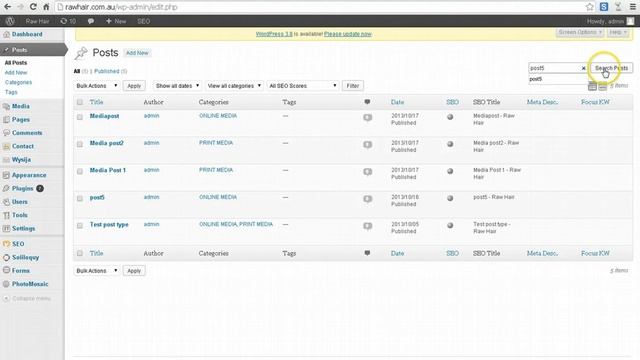Click the blue S extension icon

click(604, 7)
